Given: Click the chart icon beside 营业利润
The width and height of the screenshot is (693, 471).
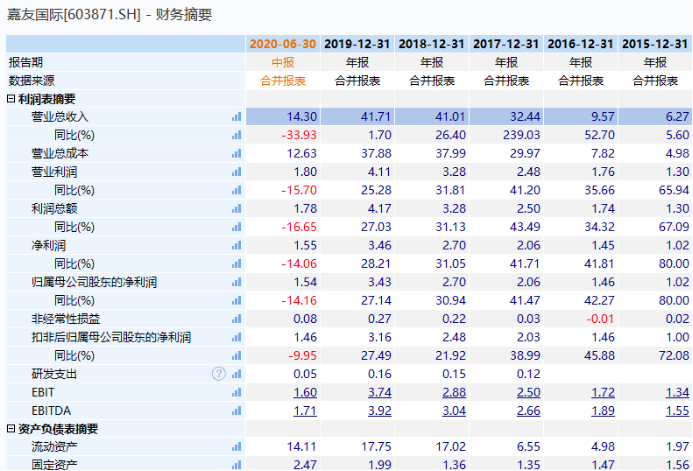Looking at the screenshot, I should click(237, 172).
